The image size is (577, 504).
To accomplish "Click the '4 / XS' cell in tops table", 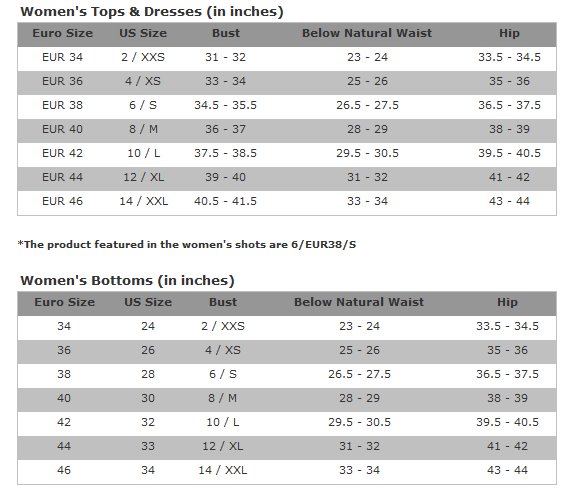I will (x=143, y=81).
